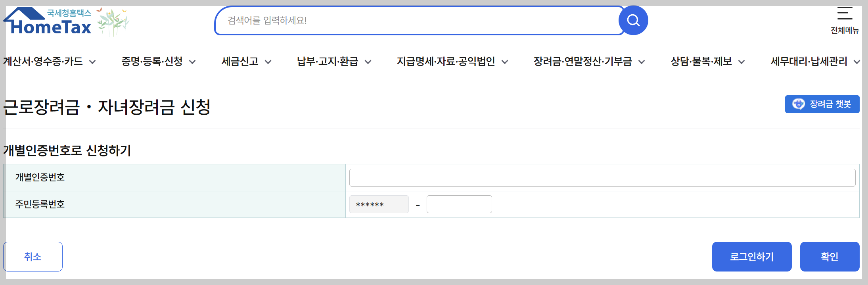Click the 주민등록번호 row label
Image resolution: width=868 pixels, height=285 pixels.
(40, 204)
